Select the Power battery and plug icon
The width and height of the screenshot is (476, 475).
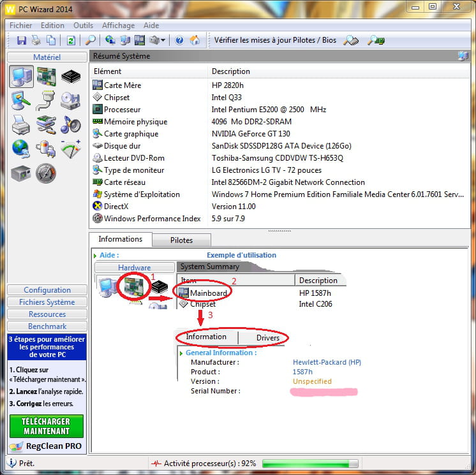pyautogui.click(x=46, y=149)
